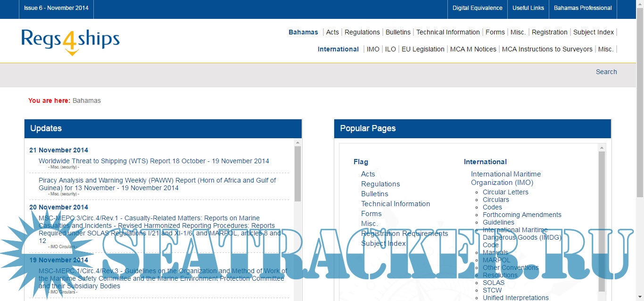
Task: Select EU Legislation in International menu
Action: 422,49
